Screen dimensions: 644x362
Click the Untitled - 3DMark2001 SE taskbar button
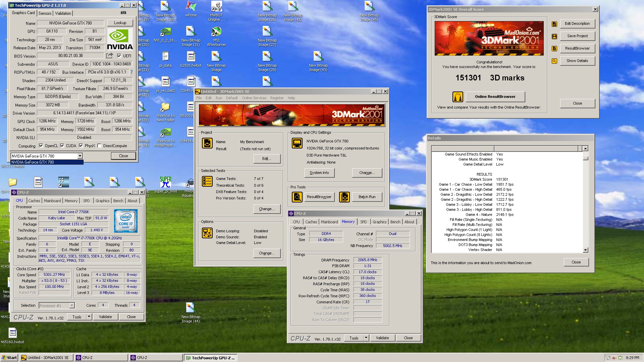47,358
